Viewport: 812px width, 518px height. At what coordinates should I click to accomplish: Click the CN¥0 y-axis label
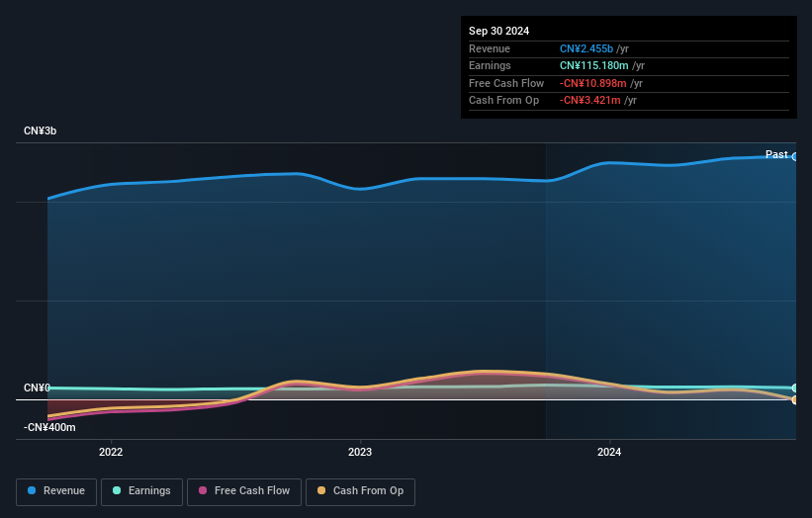coord(37,388)
